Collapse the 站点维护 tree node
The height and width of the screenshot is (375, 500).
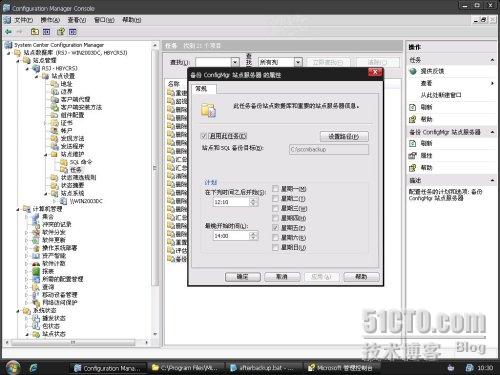46,155
